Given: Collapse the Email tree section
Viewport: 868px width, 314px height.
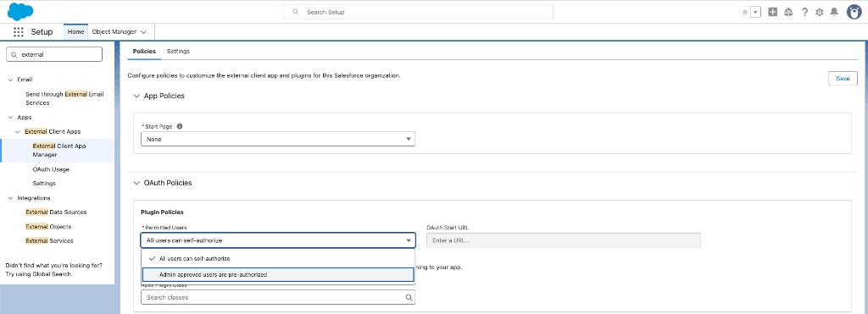Looking at the screenshot, I should click(10, 80).
